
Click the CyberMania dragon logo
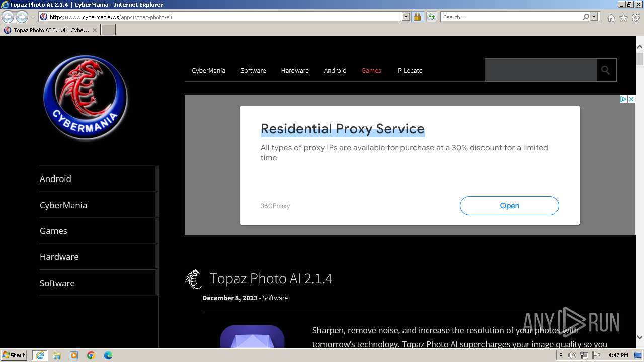coord(86,98)
